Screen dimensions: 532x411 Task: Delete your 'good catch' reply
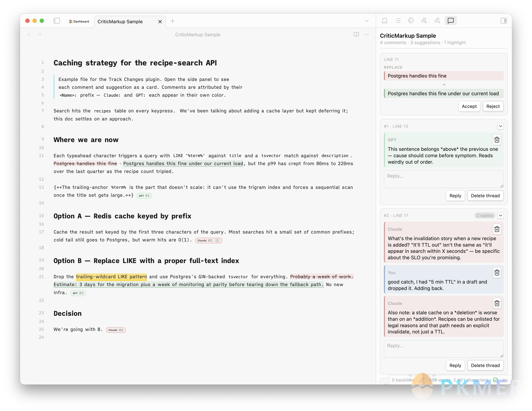click(x=497, y=272)
